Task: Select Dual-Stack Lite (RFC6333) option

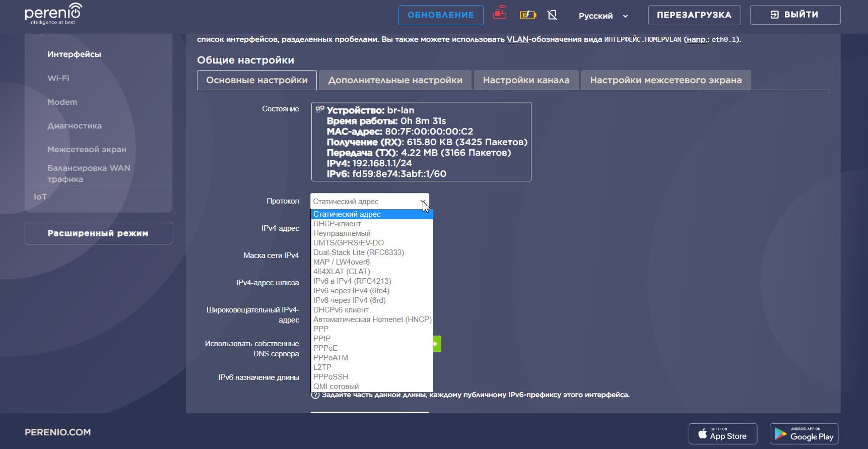Action: [x=372, y=252]
